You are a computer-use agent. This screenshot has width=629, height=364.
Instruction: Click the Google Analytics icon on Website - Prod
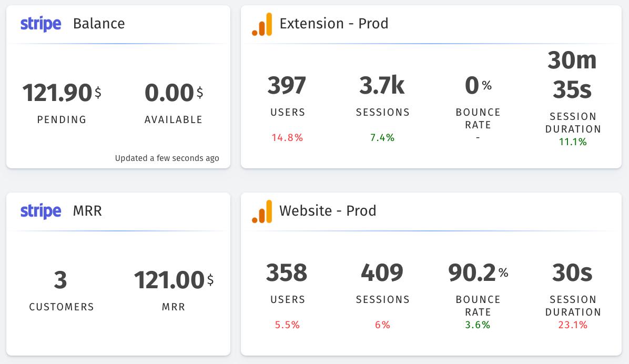pos(261,211)
